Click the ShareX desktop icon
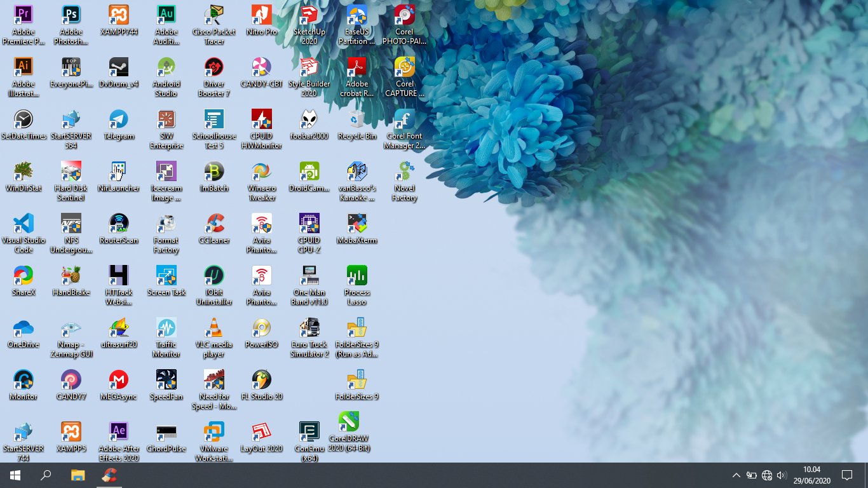 (24, 281)
